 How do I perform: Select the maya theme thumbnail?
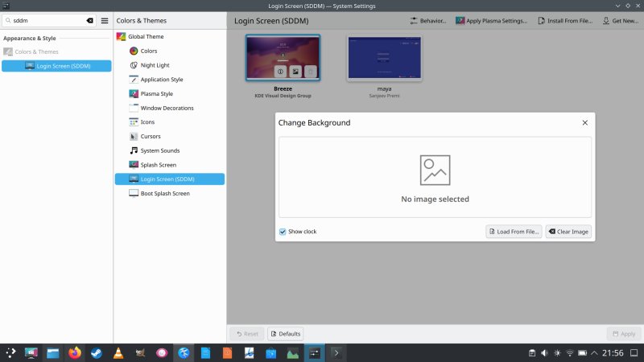pos(384,58)
